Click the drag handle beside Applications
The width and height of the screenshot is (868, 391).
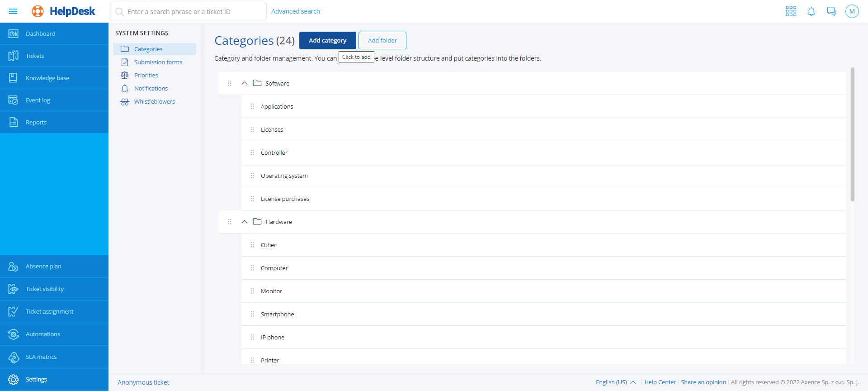click(252, 106)
